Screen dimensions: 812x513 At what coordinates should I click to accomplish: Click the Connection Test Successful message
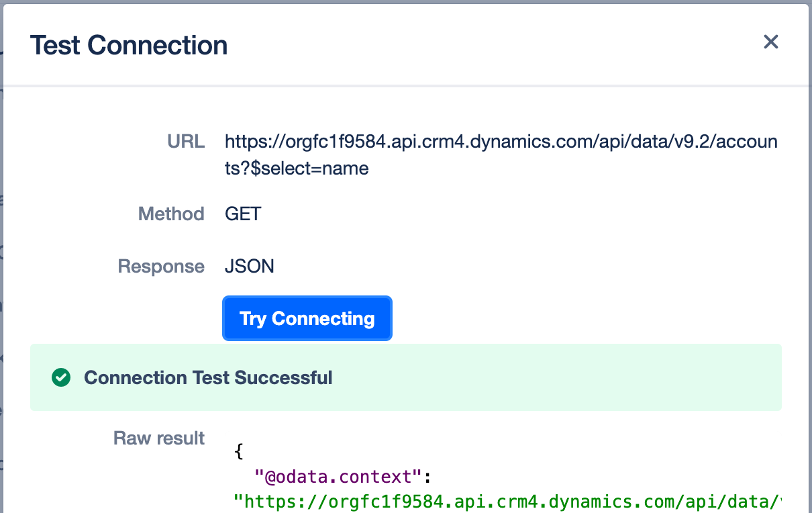(x=208, y=378)
